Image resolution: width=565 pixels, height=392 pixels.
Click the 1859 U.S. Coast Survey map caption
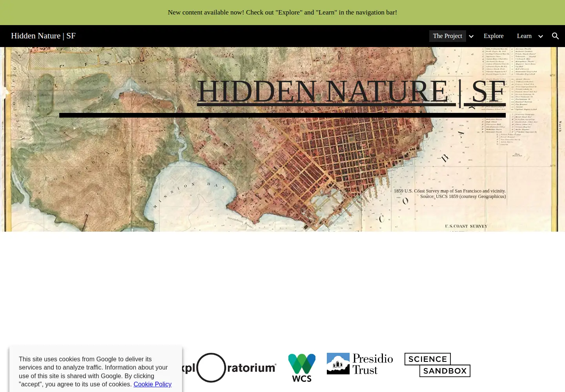click(450, 191)
